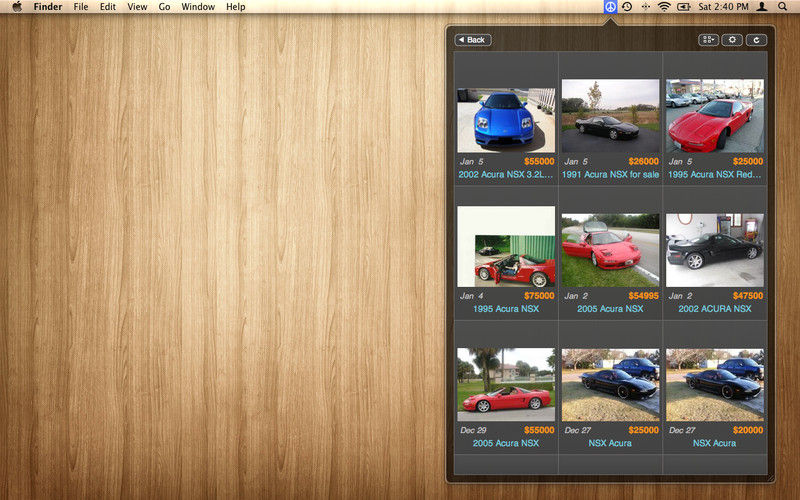The image size is (800, 500).
Task: Open the Apple menu
Action: tap(17, 7)
